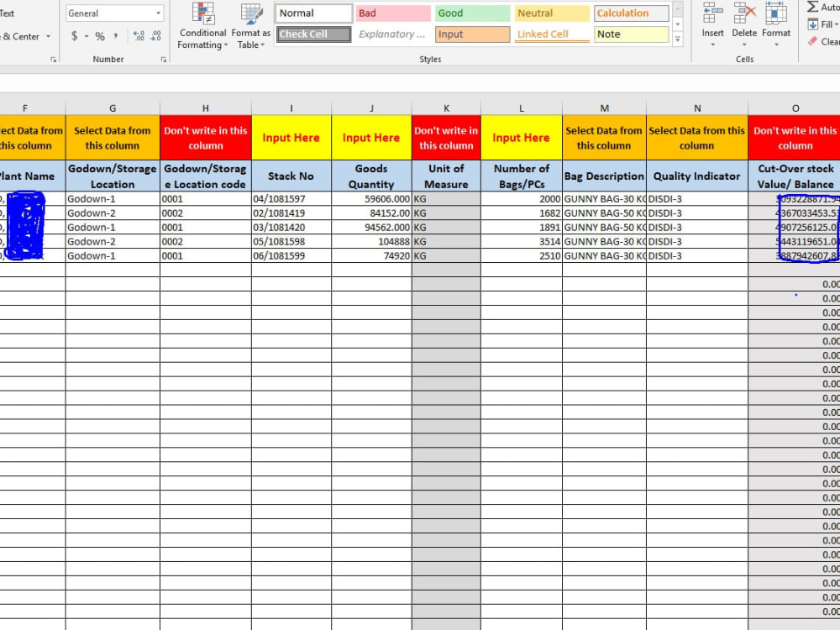
Task: Open the Format dropdown arrow in Cells
Action: coord(775,45)
